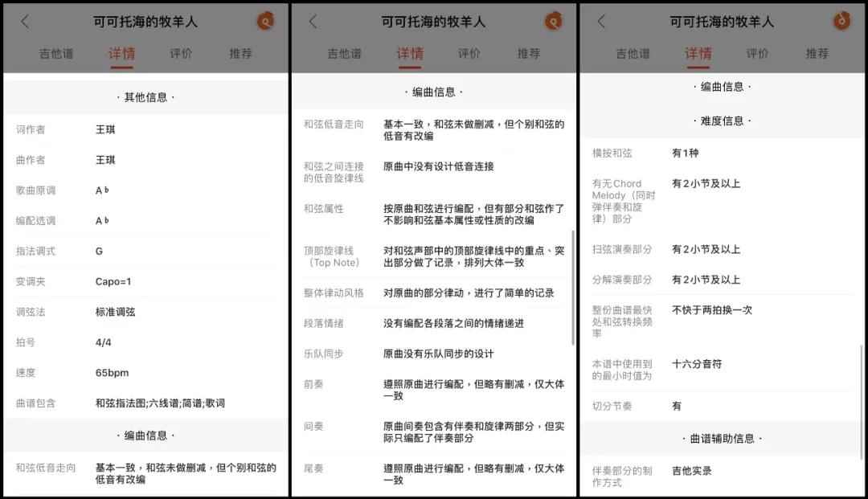
Task: Tap the song title 可可托海的牧羊人
Action: tap(145, 22)
